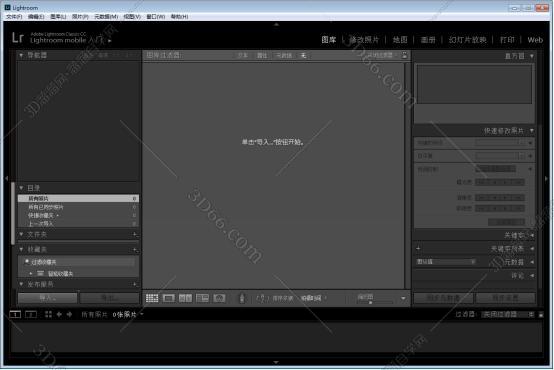The image size is (554, 370).
Task: Collapse the 收藏夹 panel
Action: (21, 249)
